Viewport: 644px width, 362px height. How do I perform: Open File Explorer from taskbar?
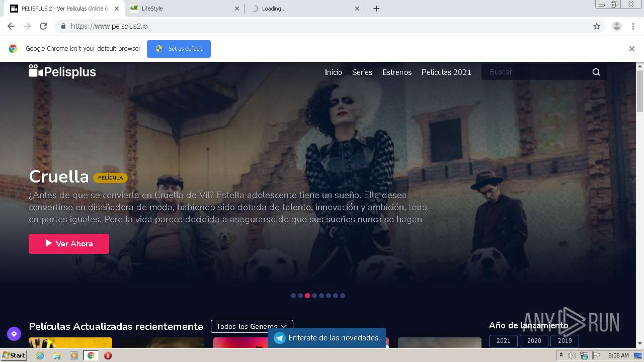57,355
